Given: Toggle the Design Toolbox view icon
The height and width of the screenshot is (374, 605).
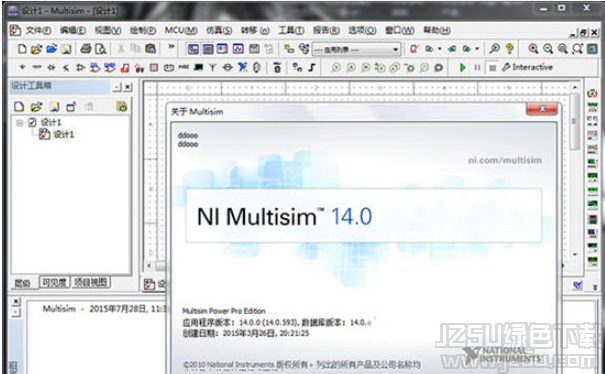Looking at the screenshot, I should pos(193,49).
